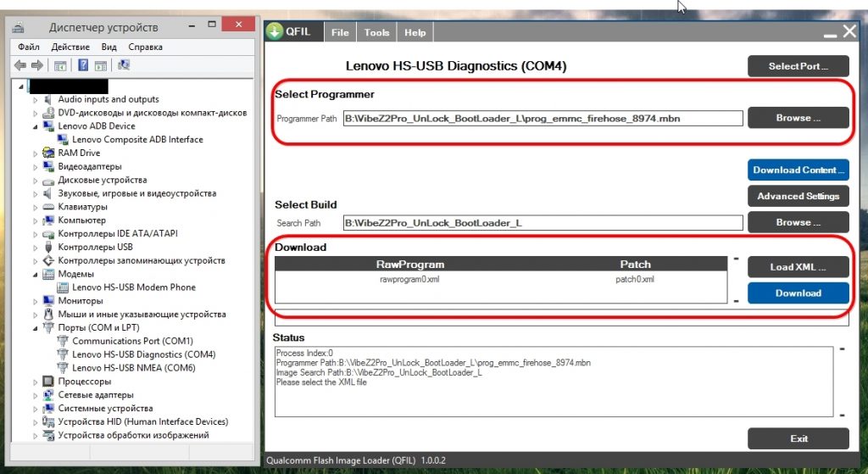Select the Видеоадаптеры display adapter icon
Viewport: 868px width, 474px height.
48,166
